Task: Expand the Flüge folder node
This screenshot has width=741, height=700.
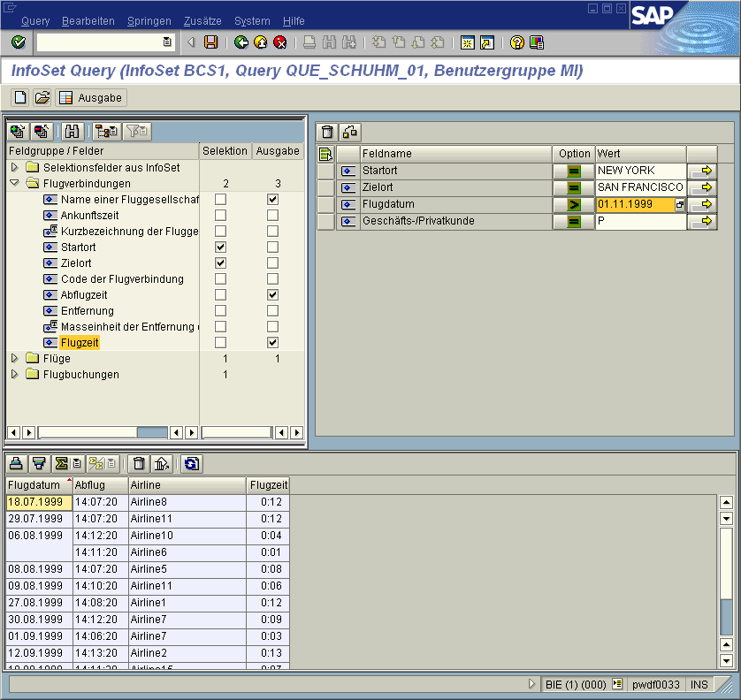Action: point(14,359)
